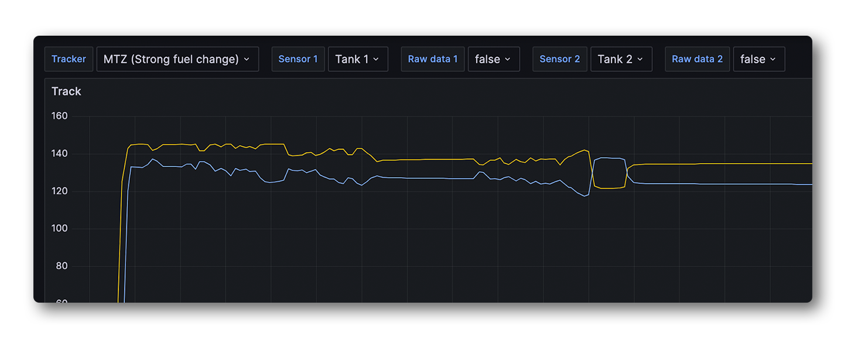
Task: Click the Track panel title
Action: point(66,91)
